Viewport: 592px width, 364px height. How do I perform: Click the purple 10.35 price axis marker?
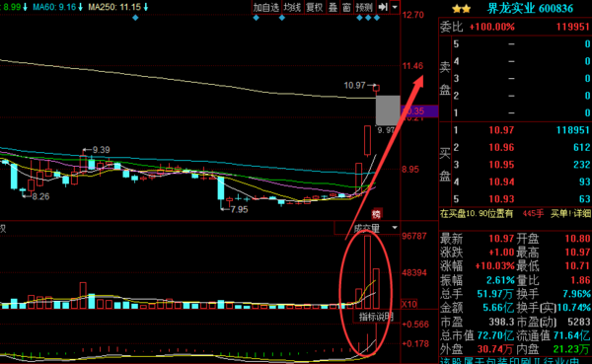(420, 111)
